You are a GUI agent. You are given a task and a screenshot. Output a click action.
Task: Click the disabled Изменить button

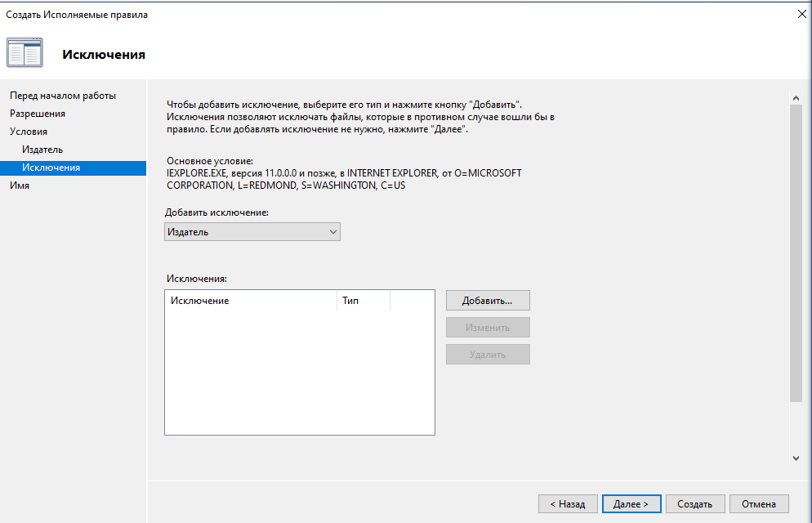[488, 327]
